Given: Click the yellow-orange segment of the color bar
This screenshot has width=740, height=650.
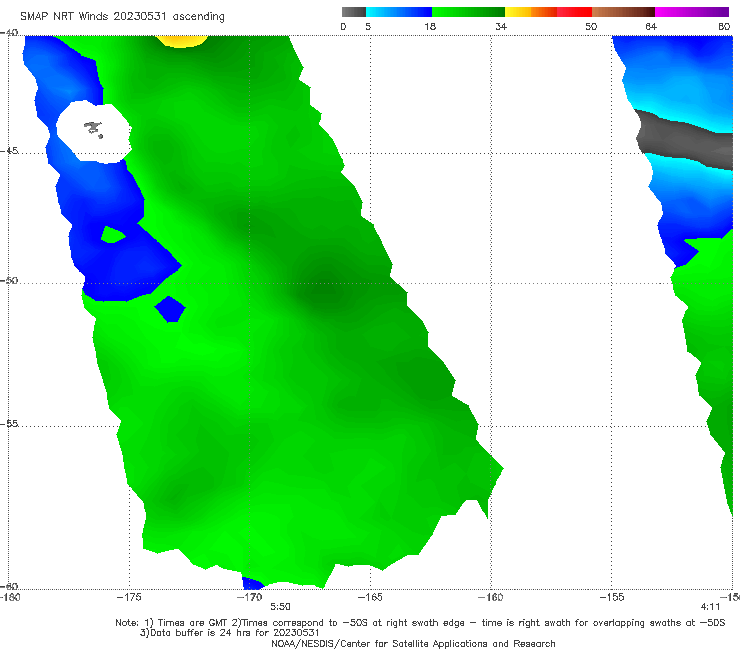Looking at the screenshot, I should (531, 12).
